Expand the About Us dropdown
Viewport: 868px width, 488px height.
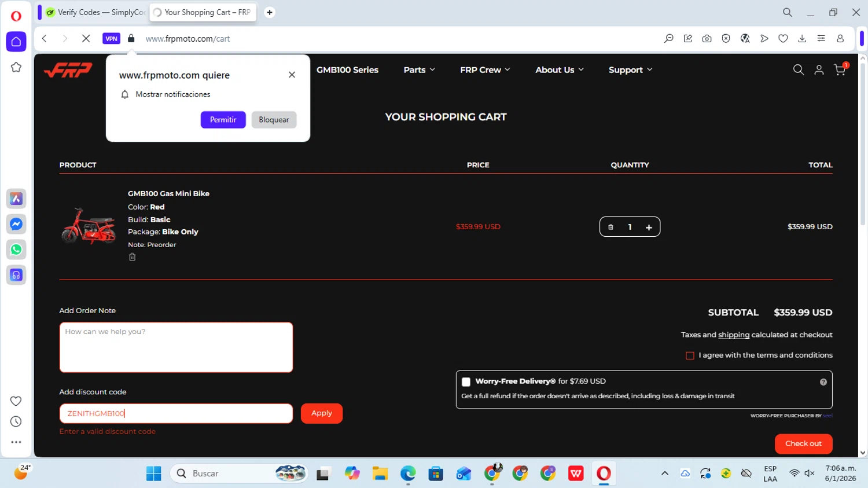click(560, 70)
